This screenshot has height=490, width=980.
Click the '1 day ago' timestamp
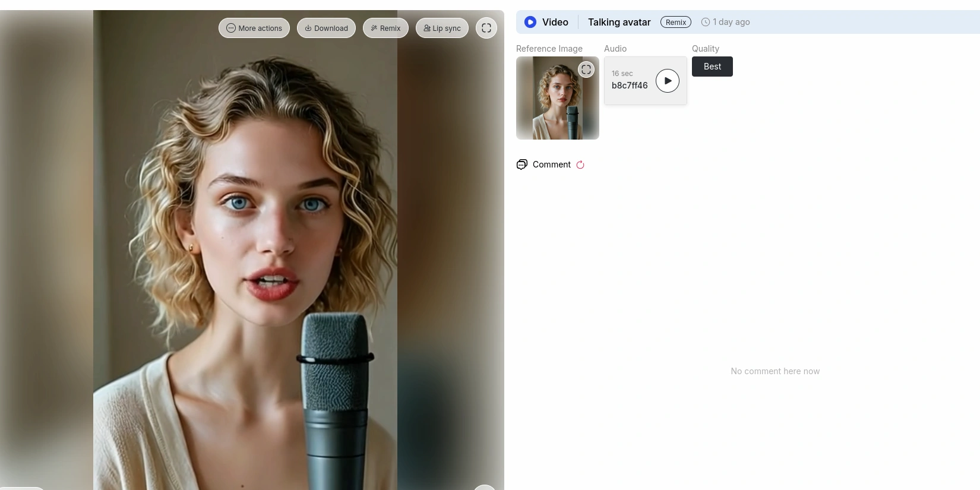tap(731, 22)
